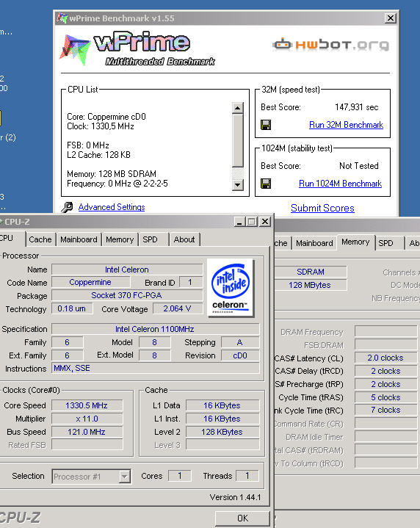Click Cycle Time tRAS value 5 clocks
The image size is (420, 528).
coord(385,397)
